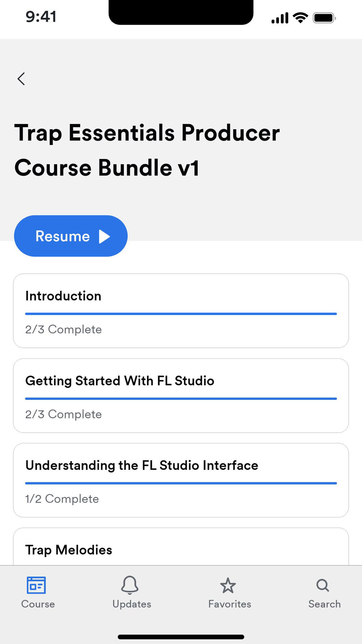
Task: Open the Updates bell icon
Action: (130, 585)
